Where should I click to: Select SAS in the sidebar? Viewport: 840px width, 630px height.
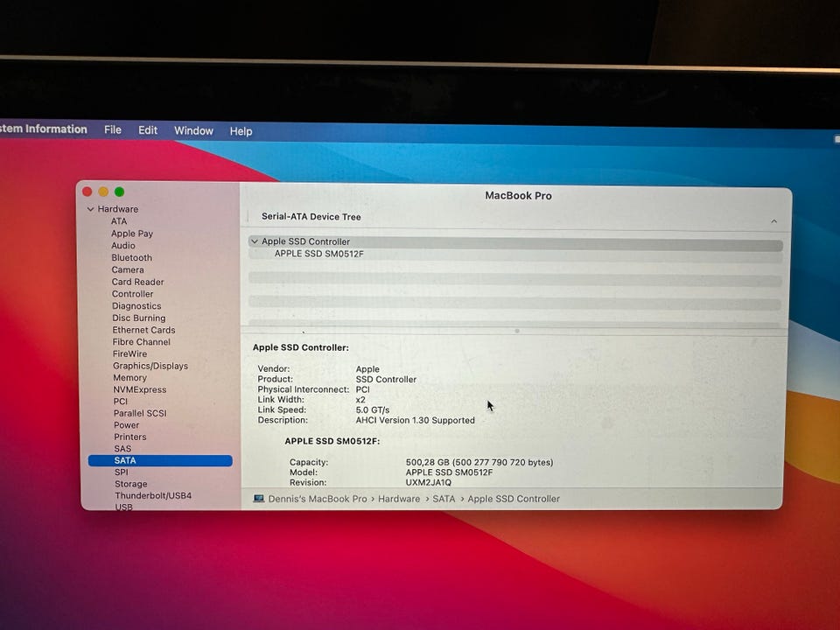tap(122, 448)
